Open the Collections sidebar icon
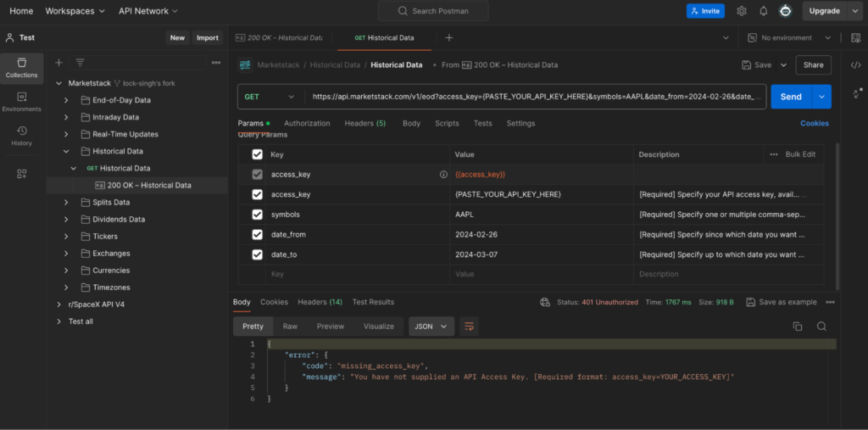Screen dimensions: 868x430 click(21, 68)
